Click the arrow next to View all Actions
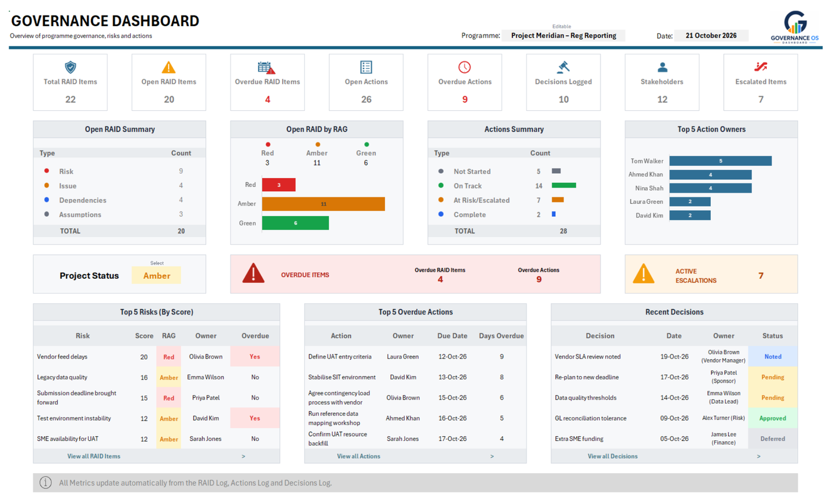 tap(492, 456)
